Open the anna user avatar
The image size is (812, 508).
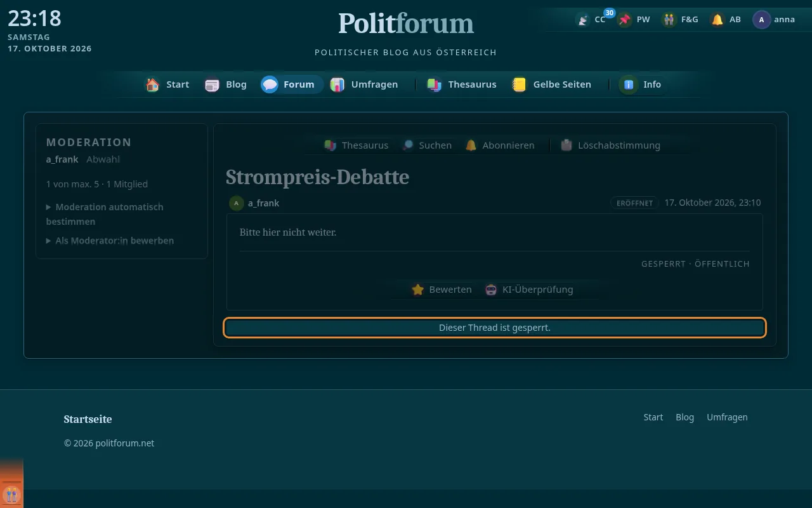point(761,20)
